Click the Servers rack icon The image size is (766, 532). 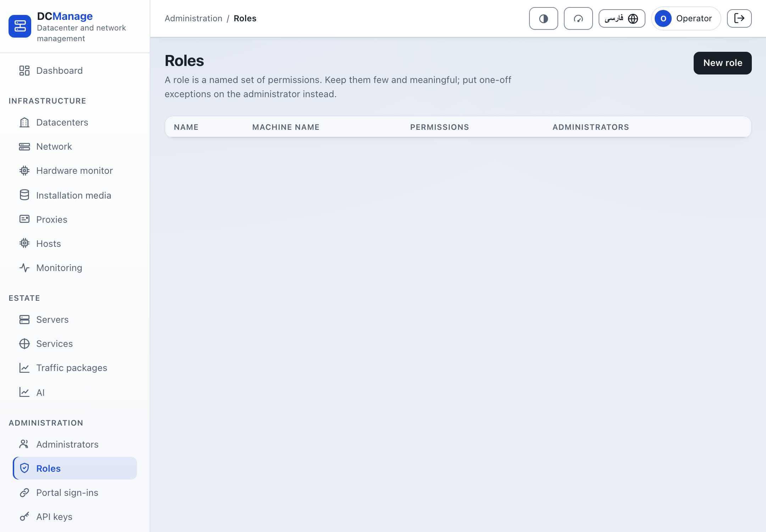(24, 320)
